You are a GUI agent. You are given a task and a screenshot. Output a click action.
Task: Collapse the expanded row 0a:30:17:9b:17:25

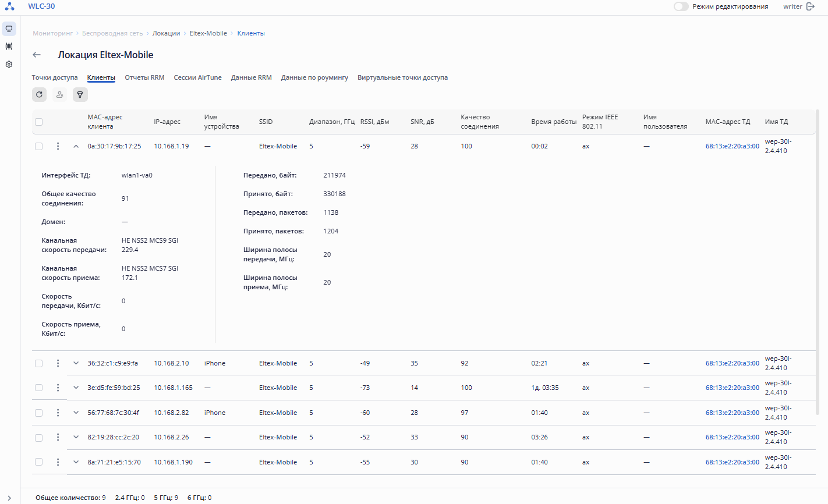[x=76, y=146]
